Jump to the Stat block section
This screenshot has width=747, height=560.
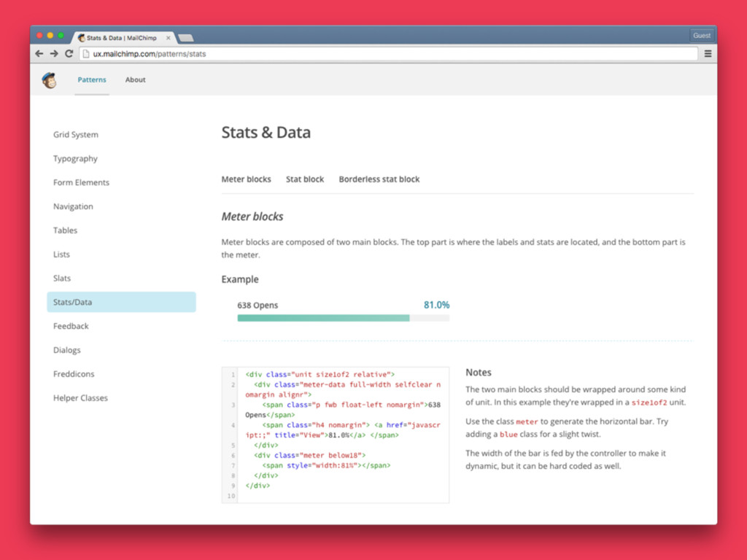305,179
